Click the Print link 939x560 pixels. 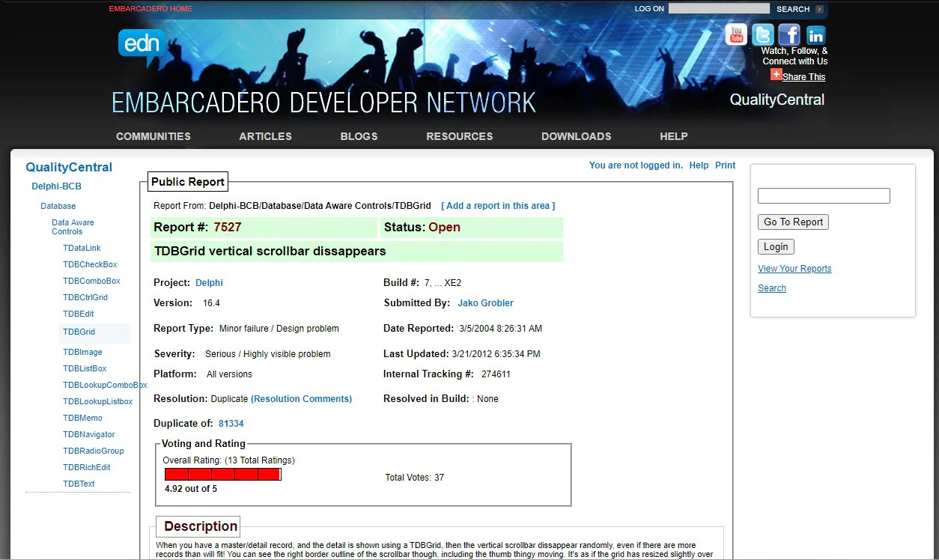point(725,165)
